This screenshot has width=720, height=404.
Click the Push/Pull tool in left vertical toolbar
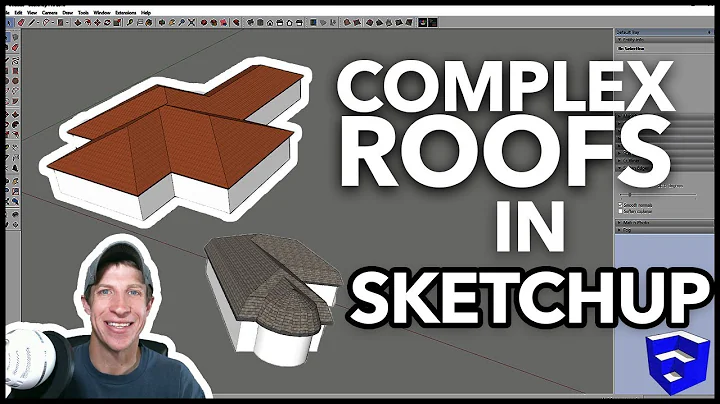tap(15, 114)
